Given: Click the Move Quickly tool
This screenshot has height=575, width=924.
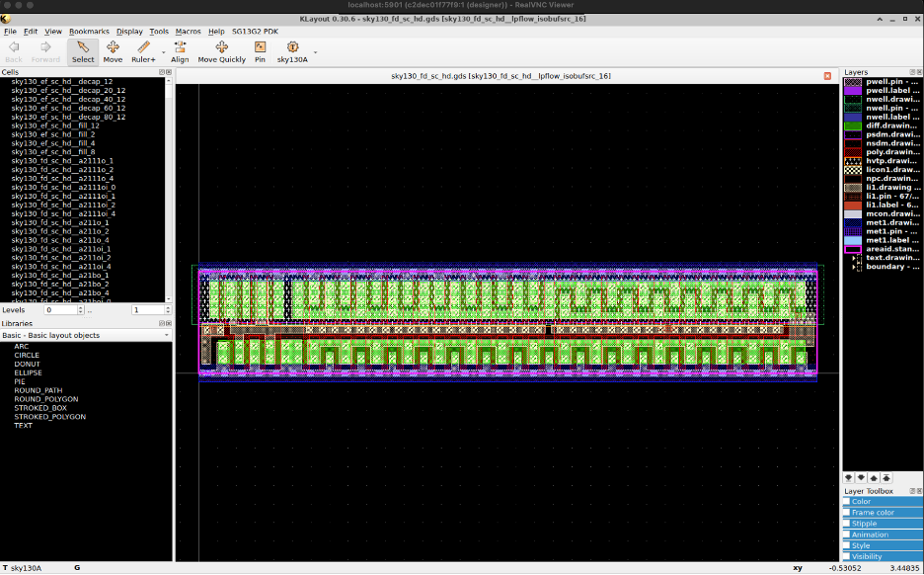Looking at the screenshot, I should pyautogui.click(x=221, y=51).
